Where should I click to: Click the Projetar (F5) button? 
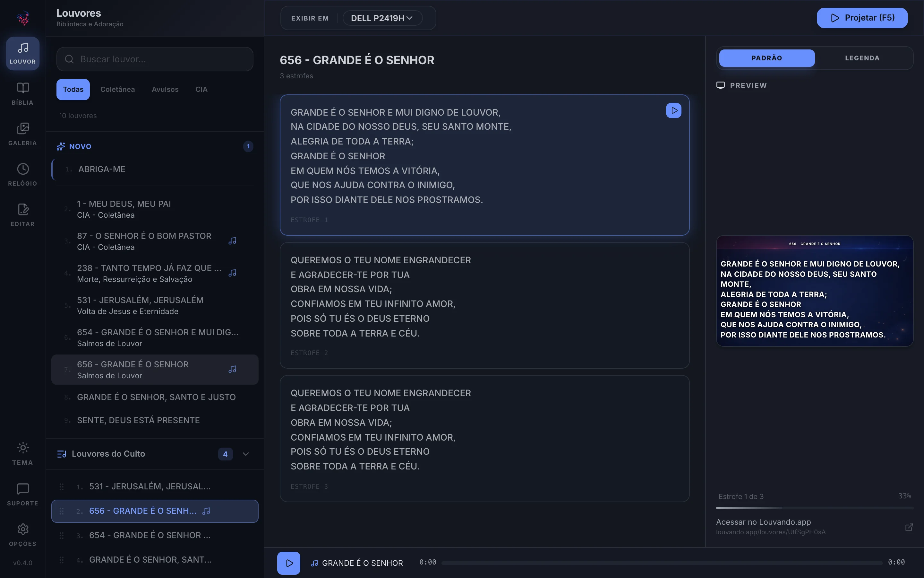[x=862, y=18]
